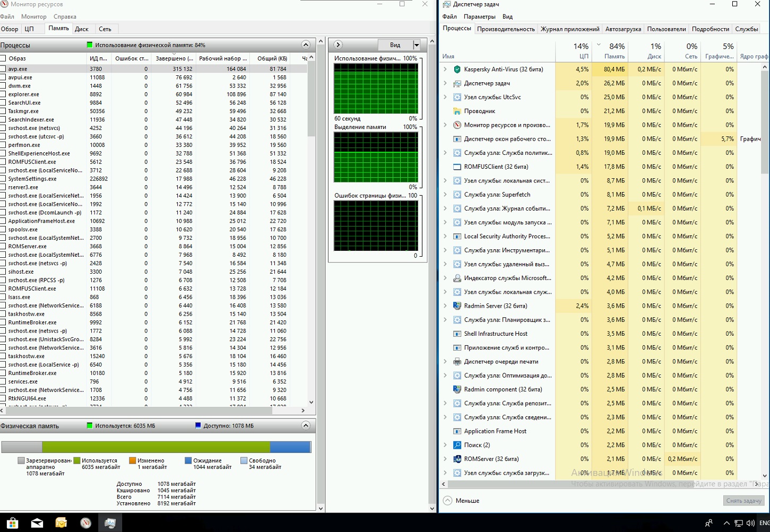Open the Монитор menu in Resource Monitor
770x532 pixels.
pos(34,16)
